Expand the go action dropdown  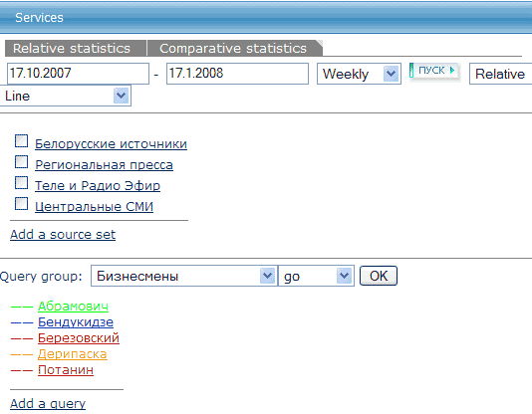344,276
